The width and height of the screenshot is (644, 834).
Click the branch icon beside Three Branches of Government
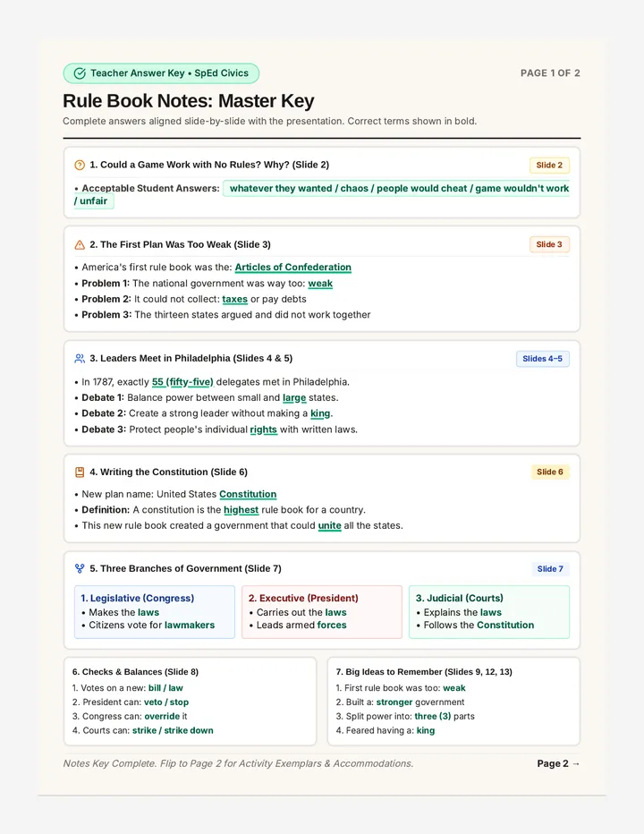pyautogui.click(x=80, y=568)
